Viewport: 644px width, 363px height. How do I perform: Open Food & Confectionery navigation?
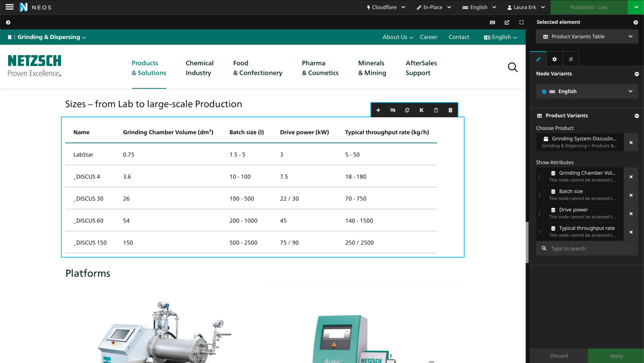coord(258,68)
